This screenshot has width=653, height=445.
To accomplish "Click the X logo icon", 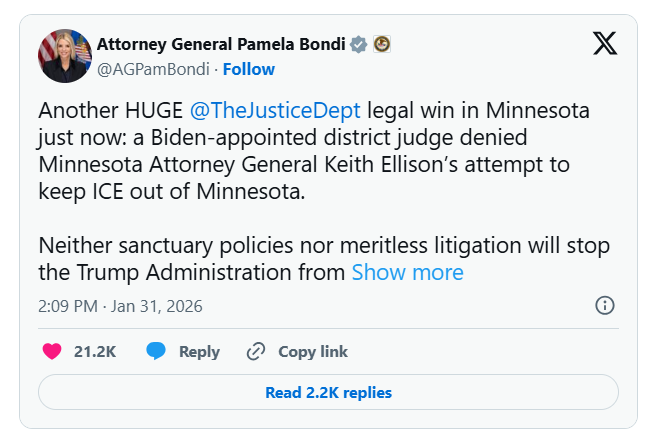I will (x=605, y=43).
